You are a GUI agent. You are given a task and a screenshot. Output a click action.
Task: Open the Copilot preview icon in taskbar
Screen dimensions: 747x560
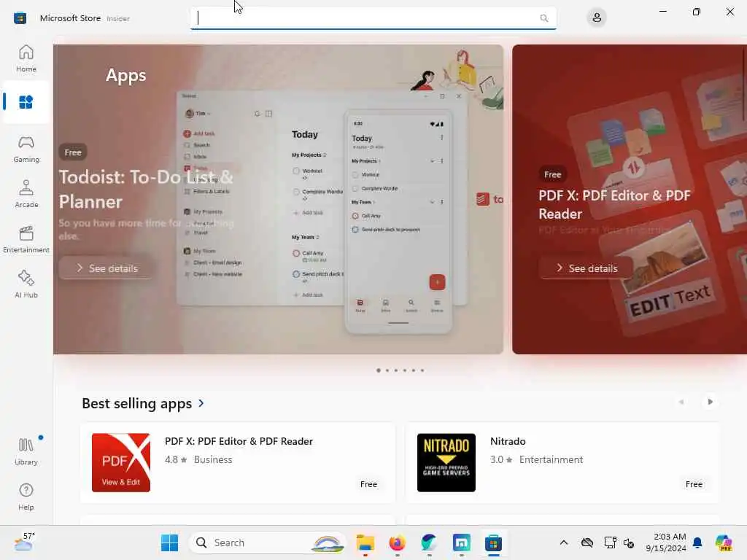pyautogui.click(x=723, y=542)
